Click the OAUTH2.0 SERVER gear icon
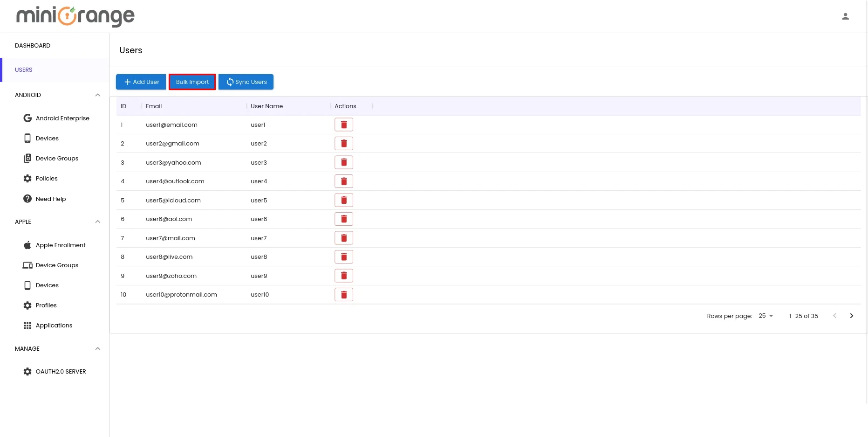Screen dimensions: 868x437 click(27, 371)
